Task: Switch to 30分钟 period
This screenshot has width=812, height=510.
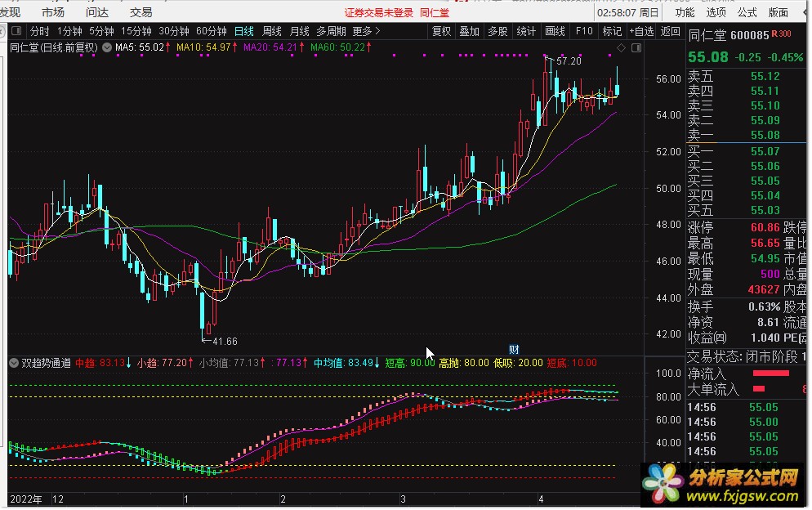Action: tap(173, 31)
